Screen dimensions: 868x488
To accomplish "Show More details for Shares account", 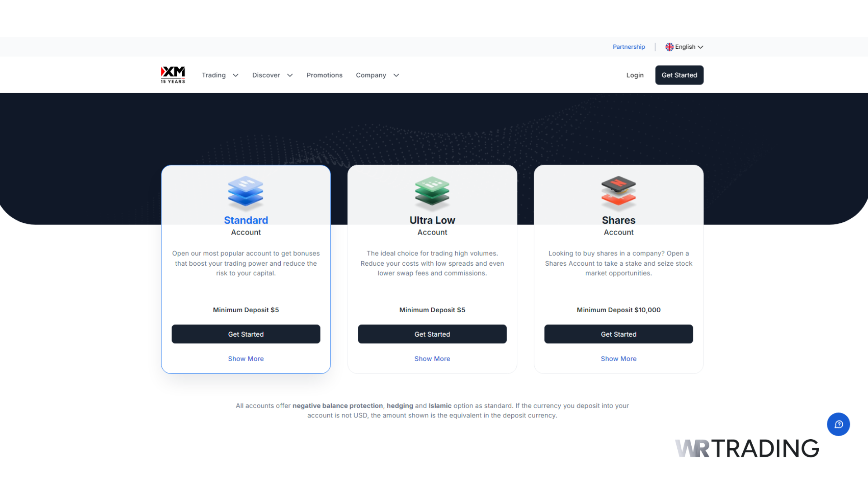I will [618, 358].
